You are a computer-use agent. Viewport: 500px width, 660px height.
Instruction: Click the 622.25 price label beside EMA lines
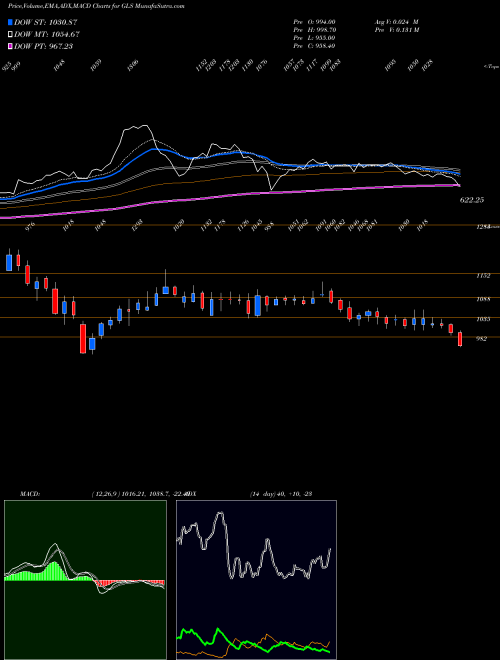472,200
